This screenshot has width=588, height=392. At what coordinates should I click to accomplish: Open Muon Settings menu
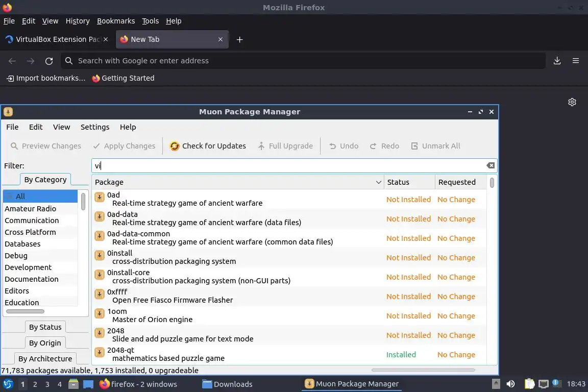(x=95, y=127)
